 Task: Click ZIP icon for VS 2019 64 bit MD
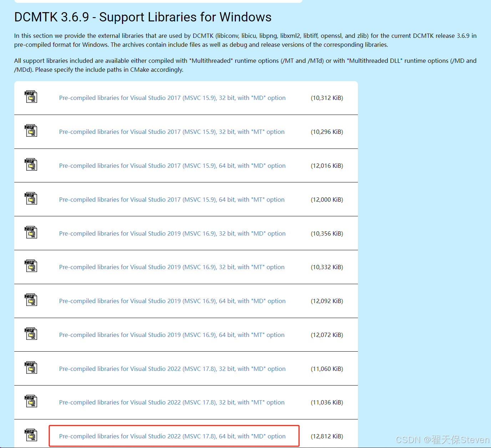[x=31, y=300]
